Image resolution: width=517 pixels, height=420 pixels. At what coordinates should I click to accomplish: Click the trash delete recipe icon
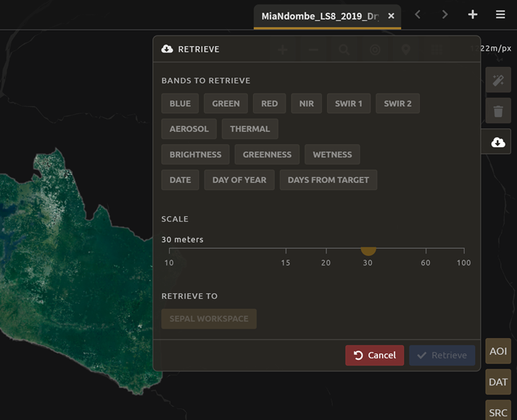[x=498, y=111]
